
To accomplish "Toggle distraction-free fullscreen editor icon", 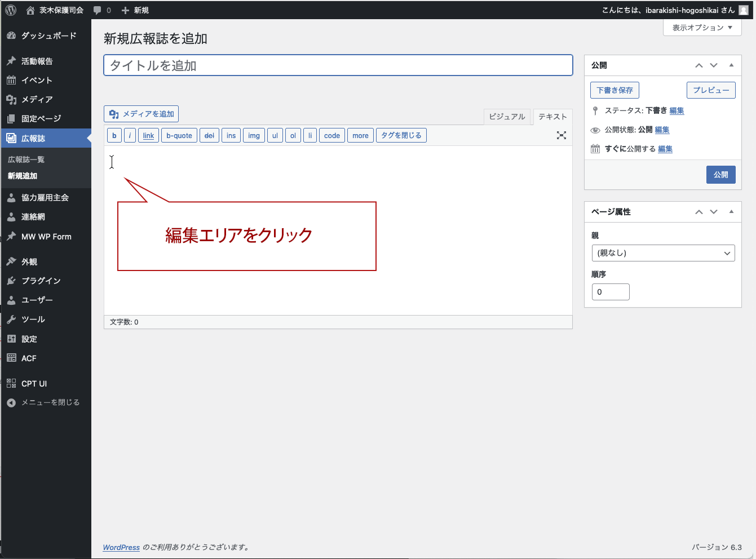I will 561,135.
